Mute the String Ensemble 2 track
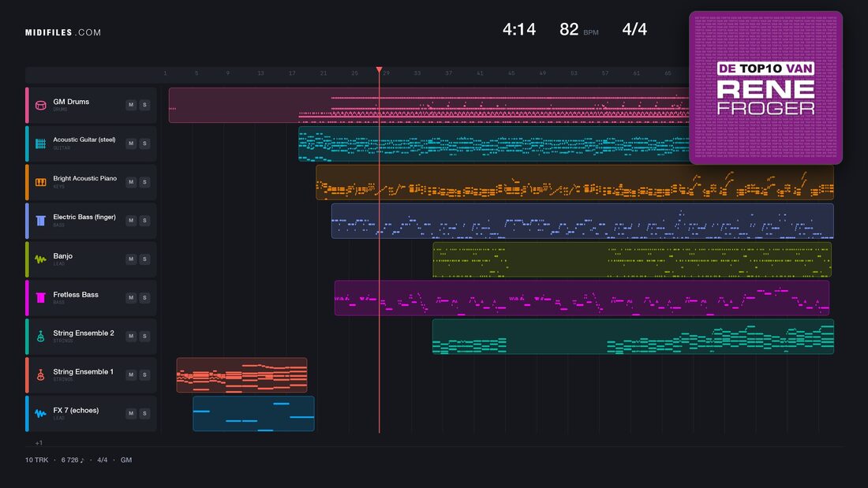 click(x=131, y=336)
